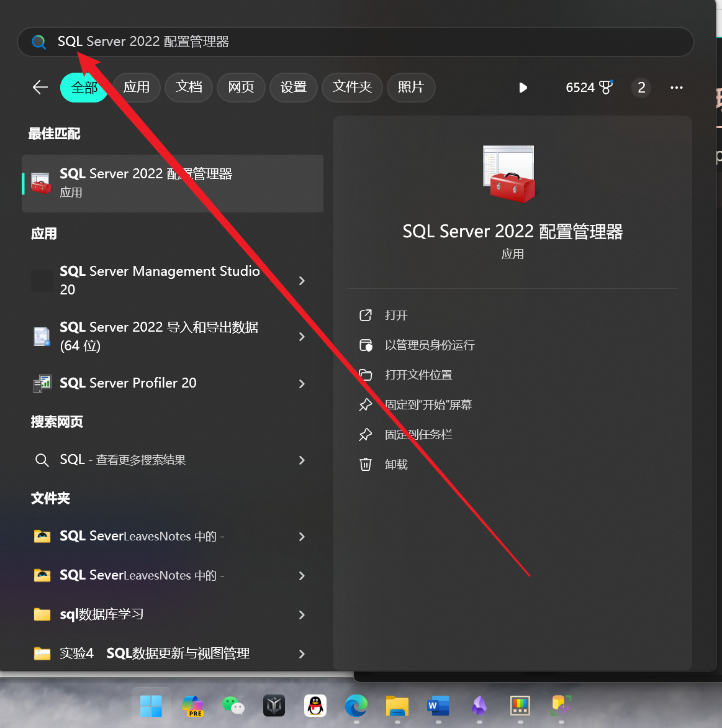The width and height of the screenshot is (722, 728).
Task: Choose 打开文件位置
Action: tap(418, 375)
